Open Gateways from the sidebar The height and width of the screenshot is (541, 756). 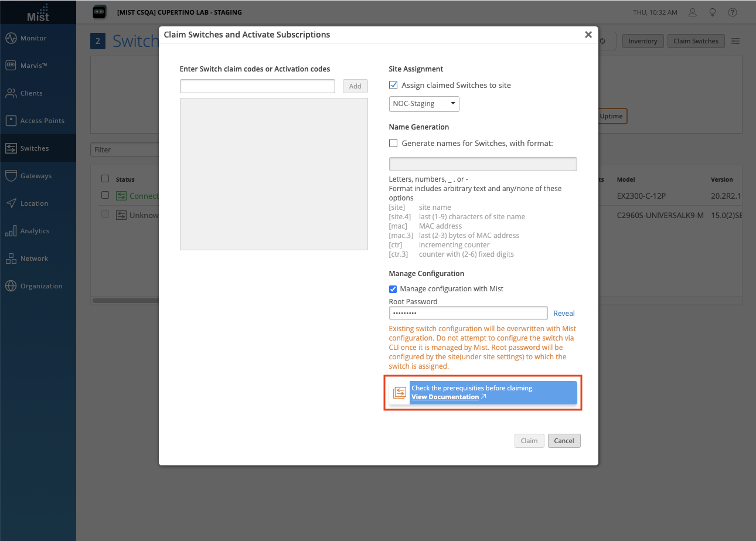38,176
